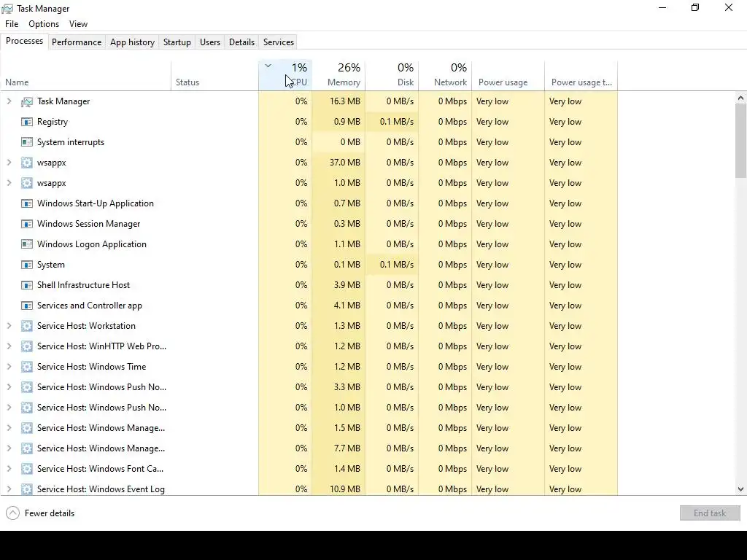Click the Task Manager process icon
The image size is (747, 560).
point(27,101)
